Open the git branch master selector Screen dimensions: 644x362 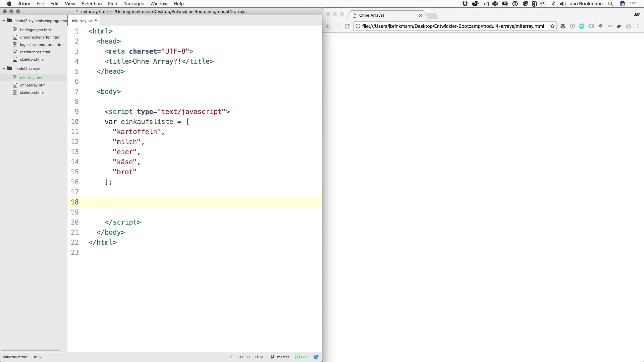pyautogui.click(x=280, y=357)
